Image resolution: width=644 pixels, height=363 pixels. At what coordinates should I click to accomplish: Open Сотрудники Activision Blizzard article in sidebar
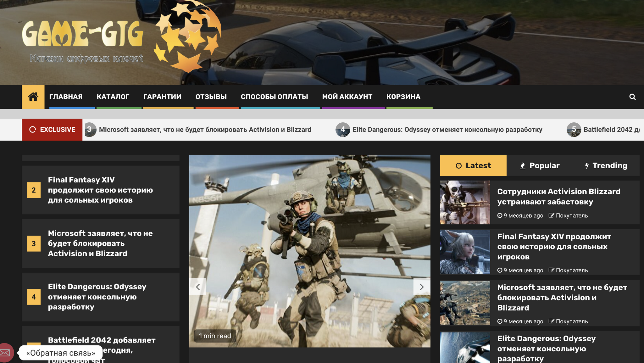[559, 197]
